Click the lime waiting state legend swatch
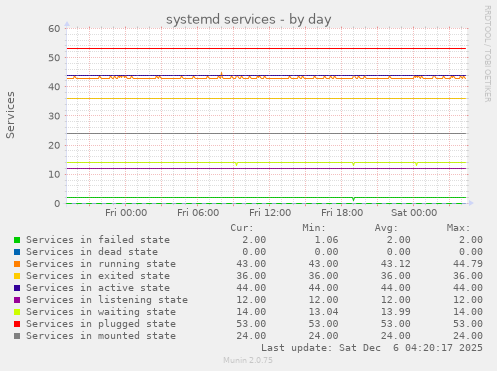This screenshot has height=371, width=497. [17, 312]
